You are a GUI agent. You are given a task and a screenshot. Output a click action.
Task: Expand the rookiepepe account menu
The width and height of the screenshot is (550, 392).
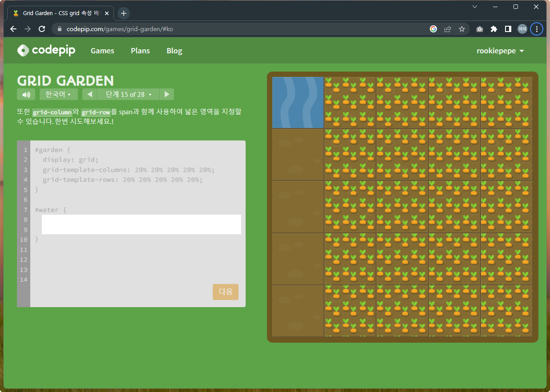(500, 51)
